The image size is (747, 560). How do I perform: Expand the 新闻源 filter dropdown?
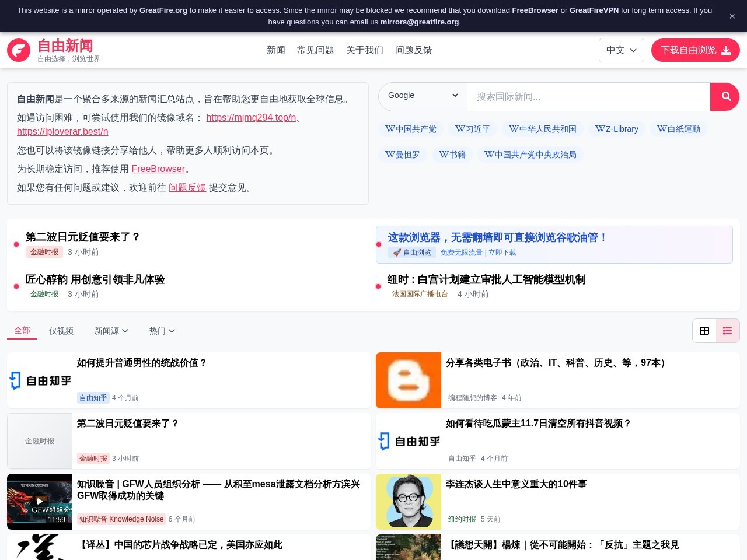(x=111, y=331)
